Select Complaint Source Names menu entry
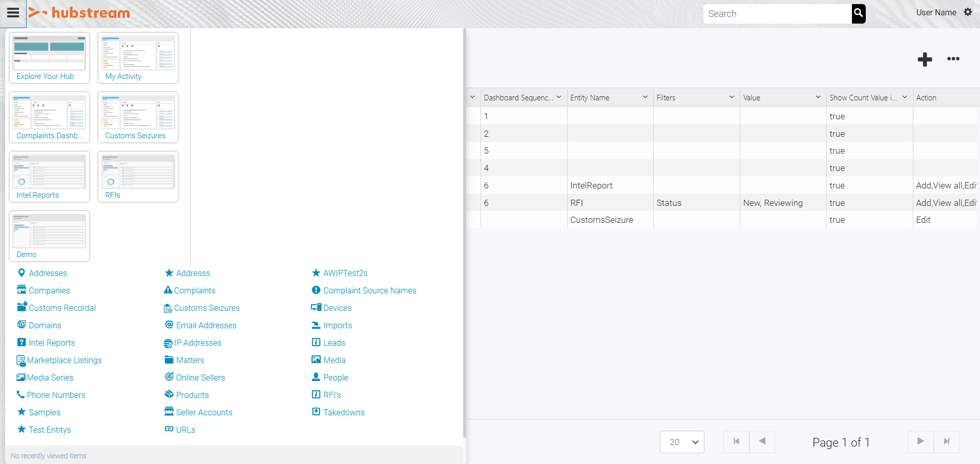This screenshot has height=464, width=980. [x=369, y=290]
